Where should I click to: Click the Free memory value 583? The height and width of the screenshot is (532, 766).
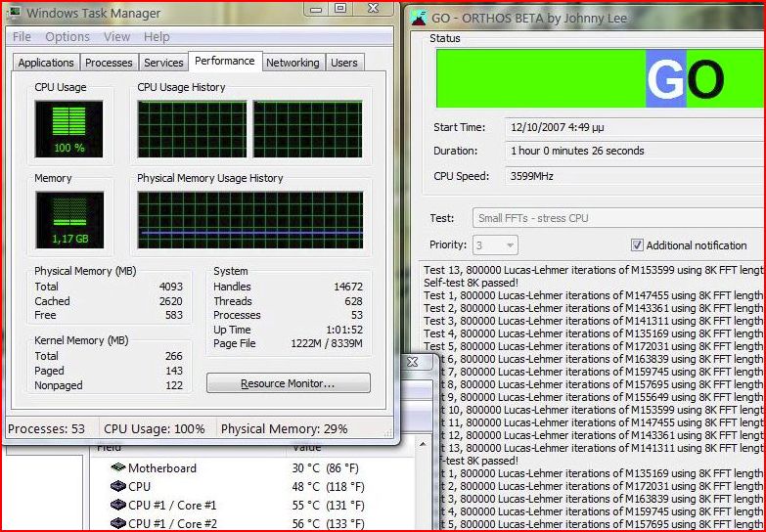(x=174, y=315)
